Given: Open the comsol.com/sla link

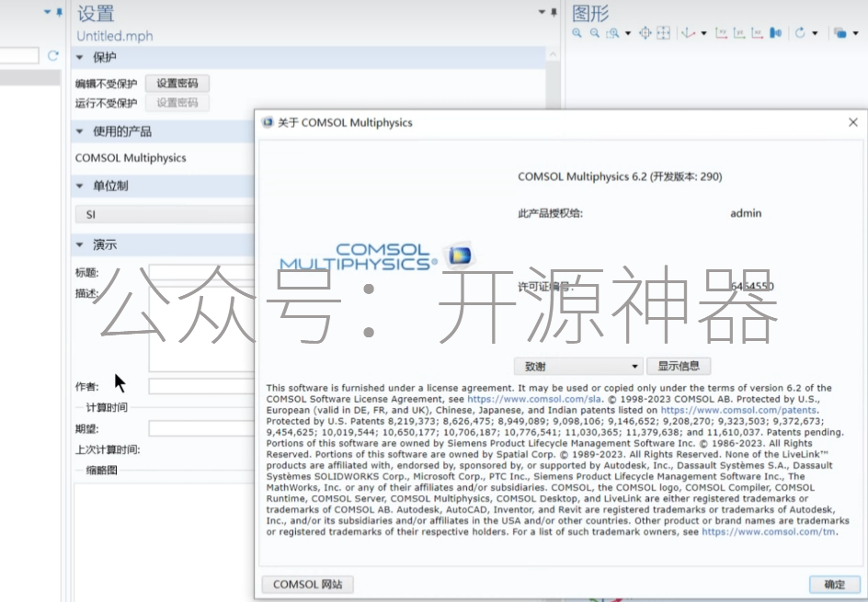Looking at the screenshot, I should tap(534, 399).
